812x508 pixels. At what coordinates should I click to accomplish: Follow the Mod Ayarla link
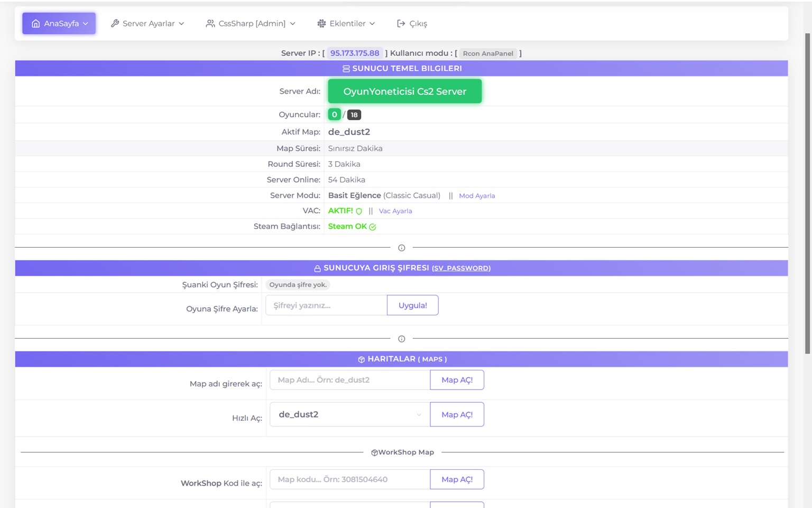477,196
